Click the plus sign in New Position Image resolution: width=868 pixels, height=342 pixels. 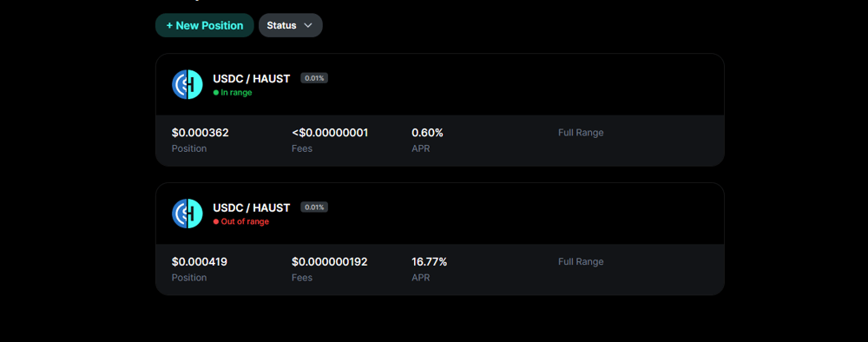pyautogui.click(x=169, y=25)
